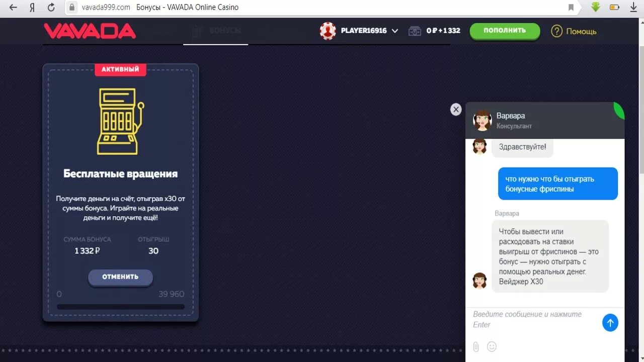
Task: Click the blue user message about фриспины
Action: click(558, 184)
